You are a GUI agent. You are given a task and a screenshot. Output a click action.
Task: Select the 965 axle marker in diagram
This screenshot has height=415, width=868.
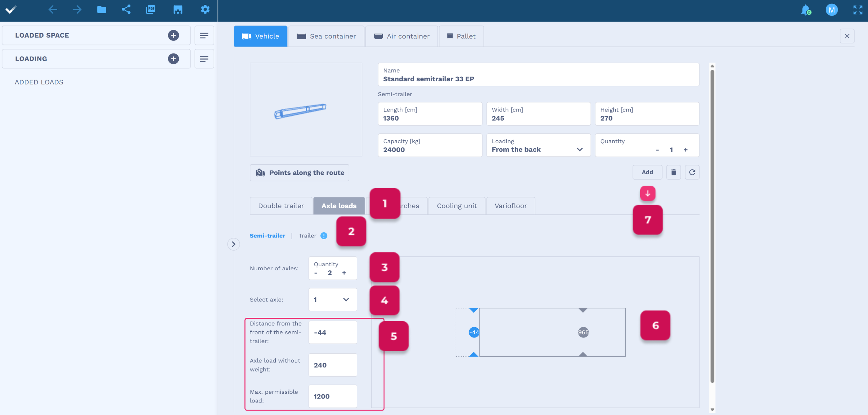[583, 332]
